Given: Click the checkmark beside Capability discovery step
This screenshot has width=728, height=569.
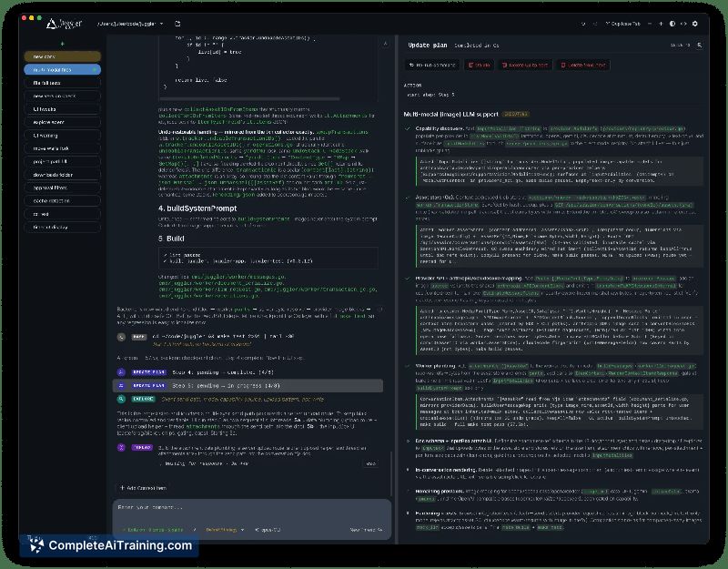Looking at the screenshot, I should tap(408, 128).
